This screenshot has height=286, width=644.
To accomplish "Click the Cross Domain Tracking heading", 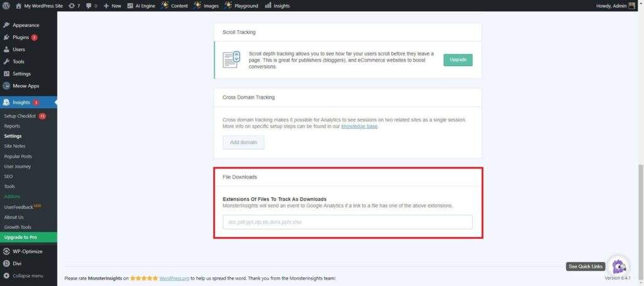I will pos(248,97).
